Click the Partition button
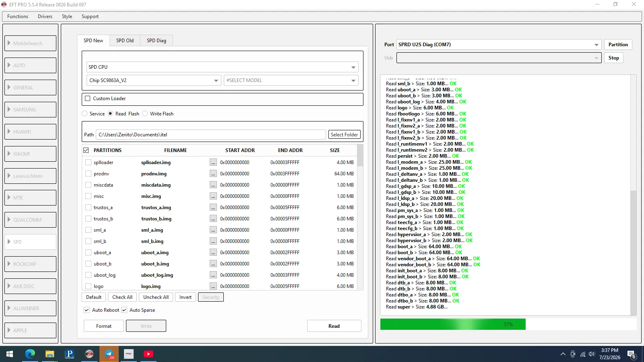Image resolution: width=644 pixels, height=362 pixels. pyautogui.click(x=618, y=45)
